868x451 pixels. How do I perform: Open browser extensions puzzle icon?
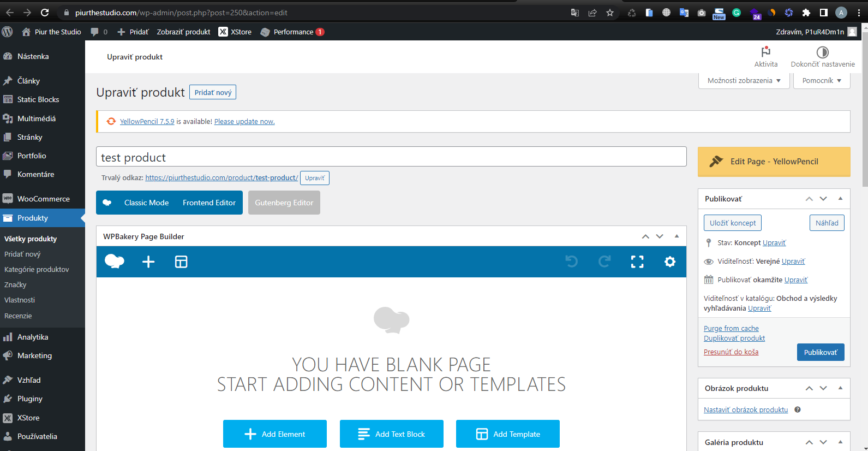[806, 13]
